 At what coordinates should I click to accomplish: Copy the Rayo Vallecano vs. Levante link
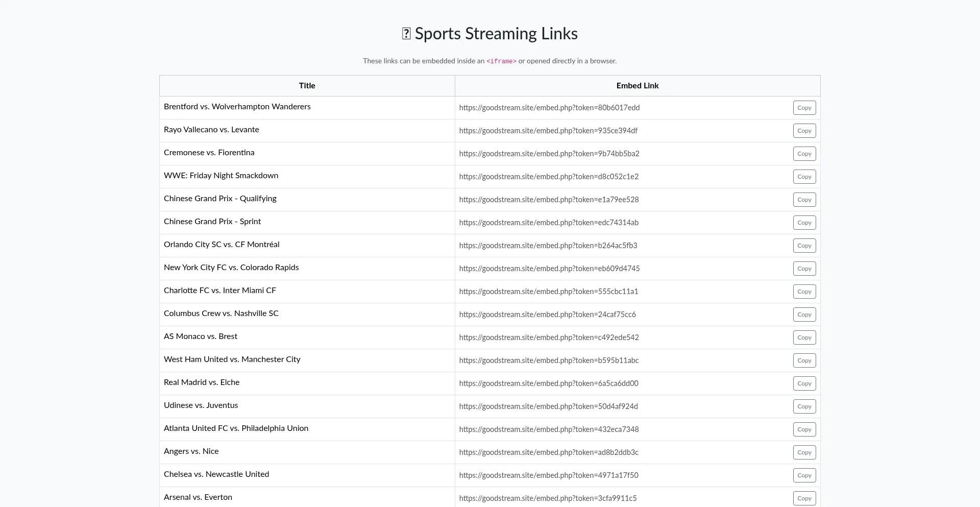point(804,131)
